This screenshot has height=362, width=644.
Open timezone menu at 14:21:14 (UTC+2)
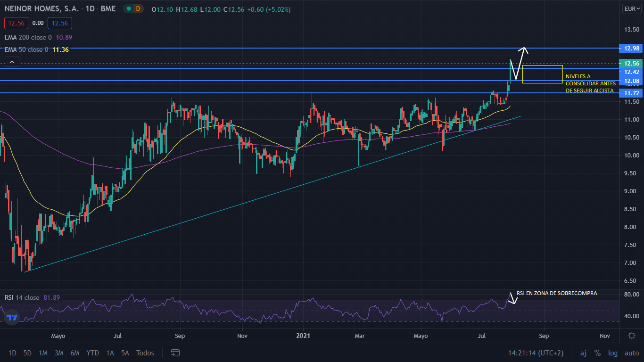[536, 353]
